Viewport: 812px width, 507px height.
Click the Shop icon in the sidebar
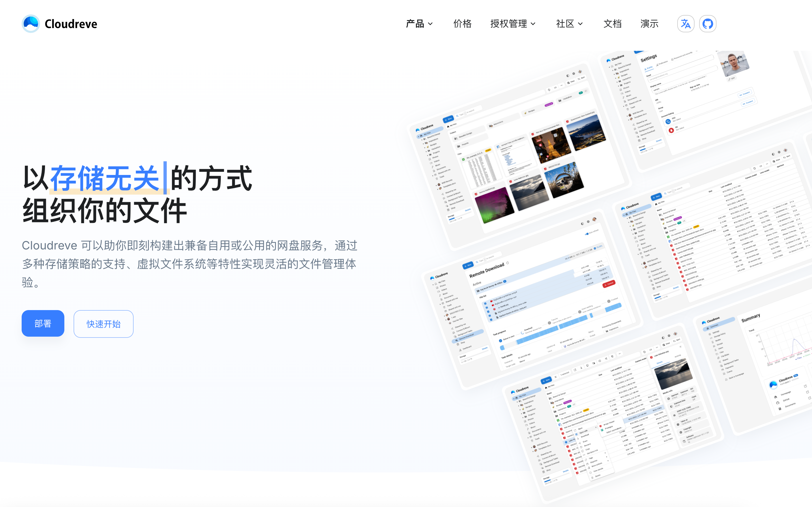[458, 344]
